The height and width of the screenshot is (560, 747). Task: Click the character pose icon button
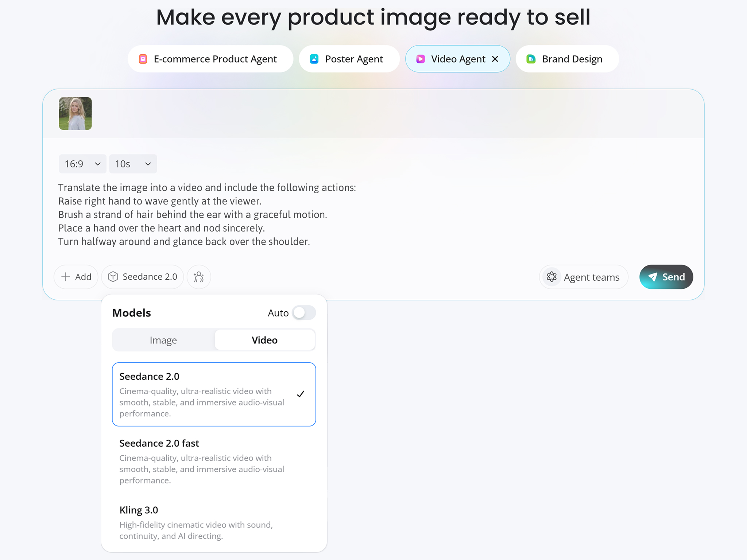point(199,277)
